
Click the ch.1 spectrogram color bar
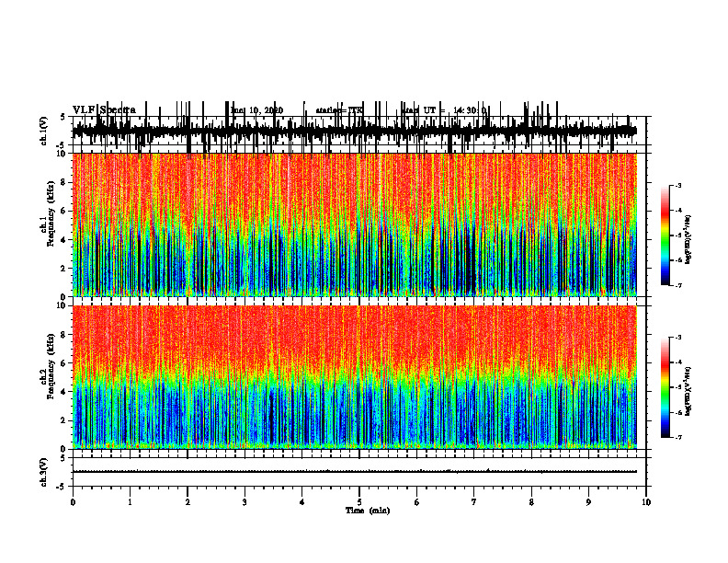pyautogui.click(x=665, y=236)
